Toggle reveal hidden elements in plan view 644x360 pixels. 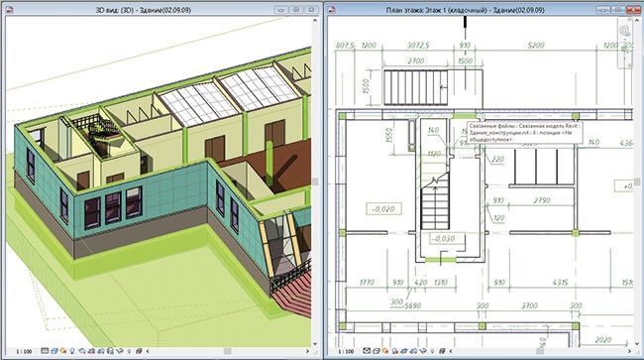(x=432, y=351)
